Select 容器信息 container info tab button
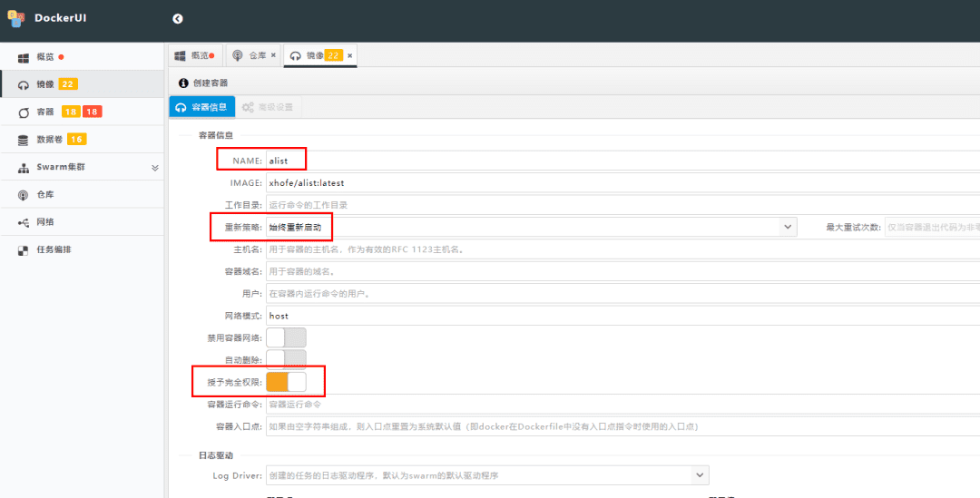This screenshot has width=980, height=498. click(x=202, y=107)
